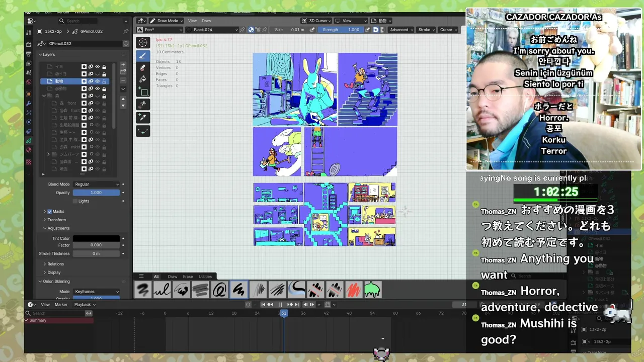
Task: Click the fake user shield for GPencil.032
Action: pos(126,43)
